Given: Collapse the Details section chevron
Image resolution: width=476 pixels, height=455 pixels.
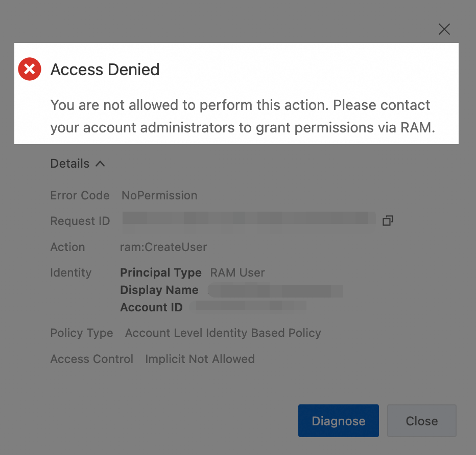Looking at the screenshot, I should tap(101, 164).
